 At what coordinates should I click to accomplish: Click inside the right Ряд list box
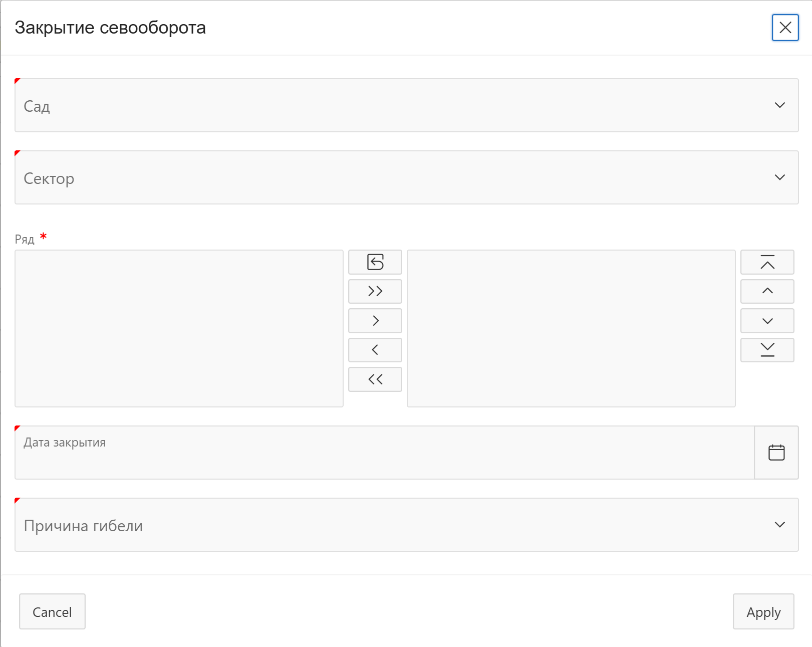571,328
